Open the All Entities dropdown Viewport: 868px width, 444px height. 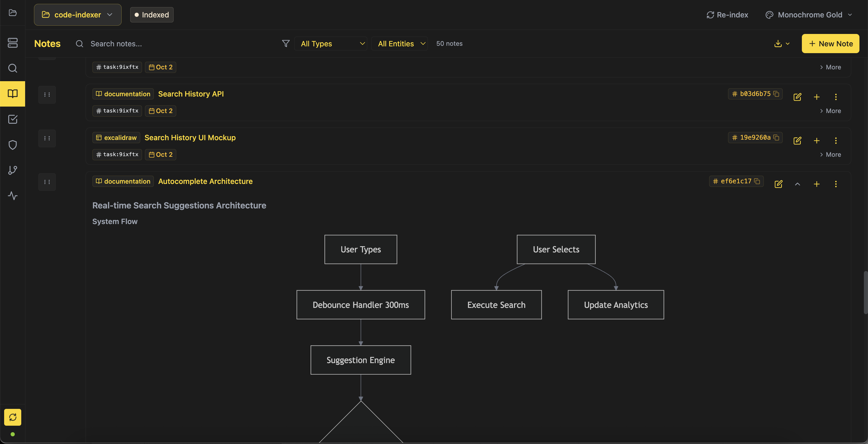coord(400,43)
